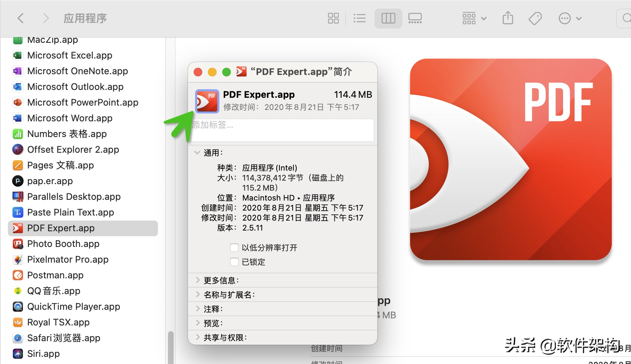Click the 版本 value 2.5.11
631x364 pixels.
253,228
